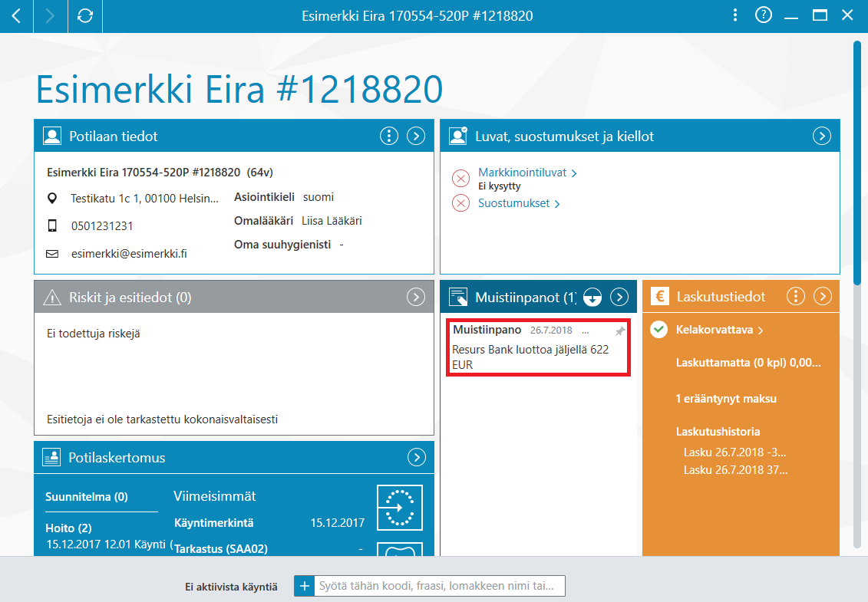The width and height of the screenshot is (868, 602).
Task: Click the dotted circle arrow button
Action: [x=400, y=508]
